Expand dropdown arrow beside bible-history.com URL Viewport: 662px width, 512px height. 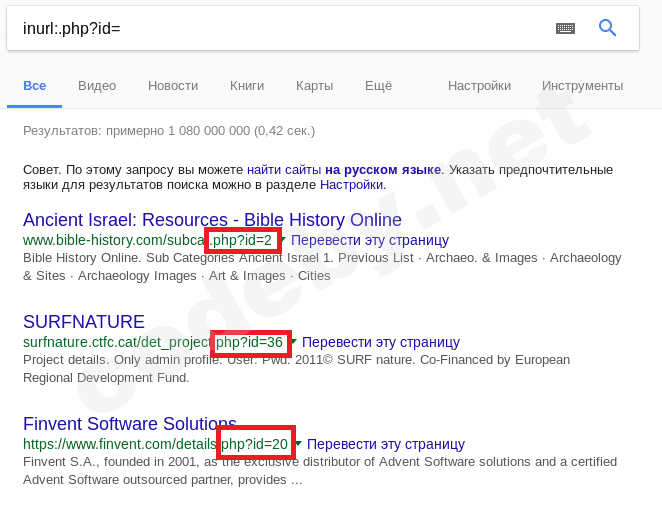point(282,240)
